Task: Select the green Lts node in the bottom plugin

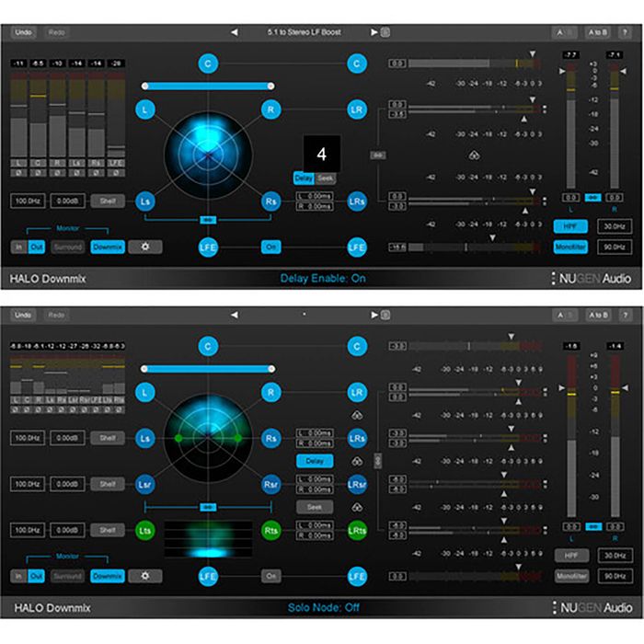Action: click(145, 530)
